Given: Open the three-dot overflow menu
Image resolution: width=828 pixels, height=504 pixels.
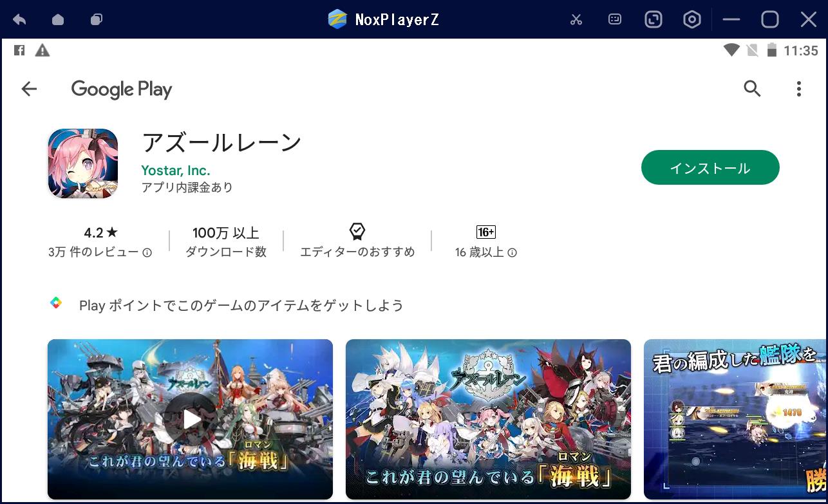Looking at the screenshot, I should (x=799, y=89).
